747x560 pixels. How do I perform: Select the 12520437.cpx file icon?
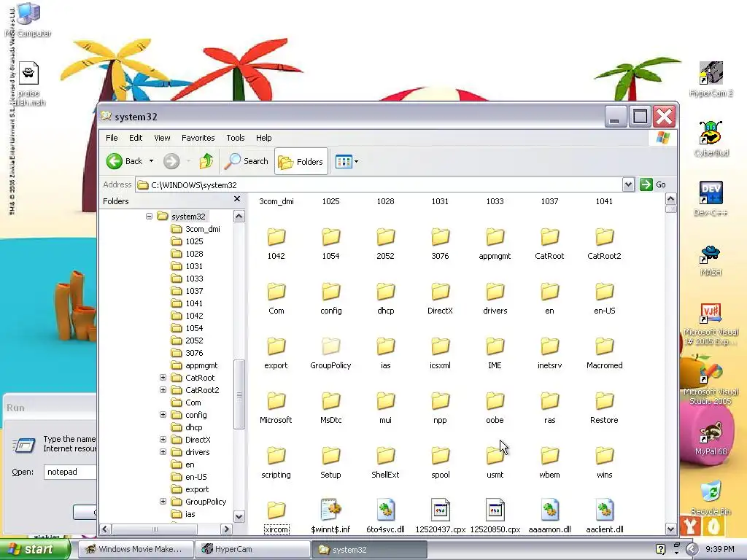pyautogui.click(x=440, y=510)
